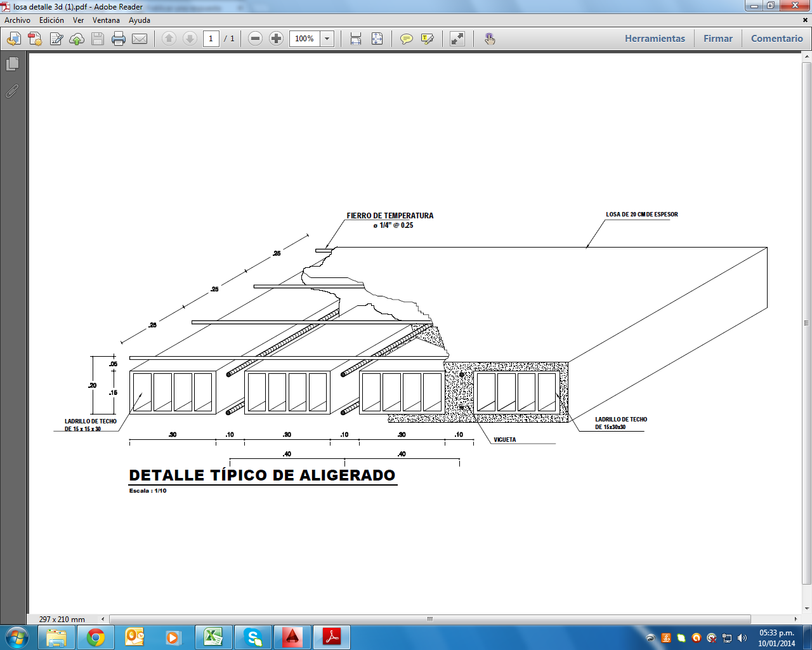The width and height of the screenshot is (812, 650).
Task: Toggle read mode view
Action: click(457, 39)
